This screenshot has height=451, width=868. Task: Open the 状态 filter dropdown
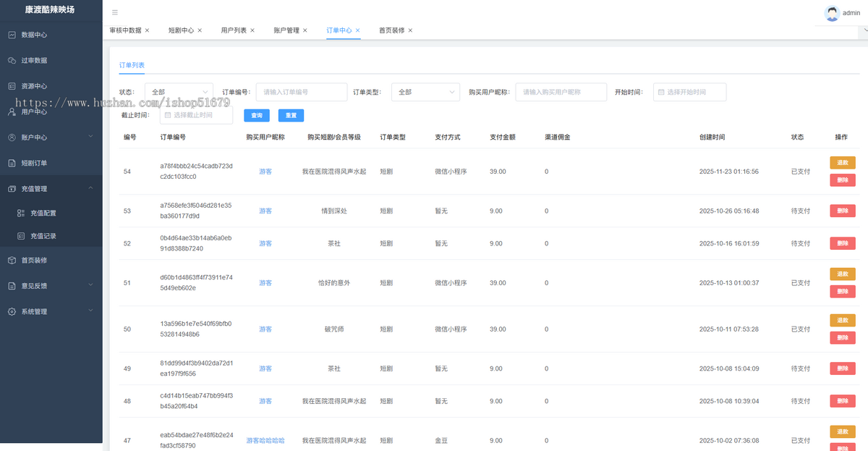click(x=179, y=92)
